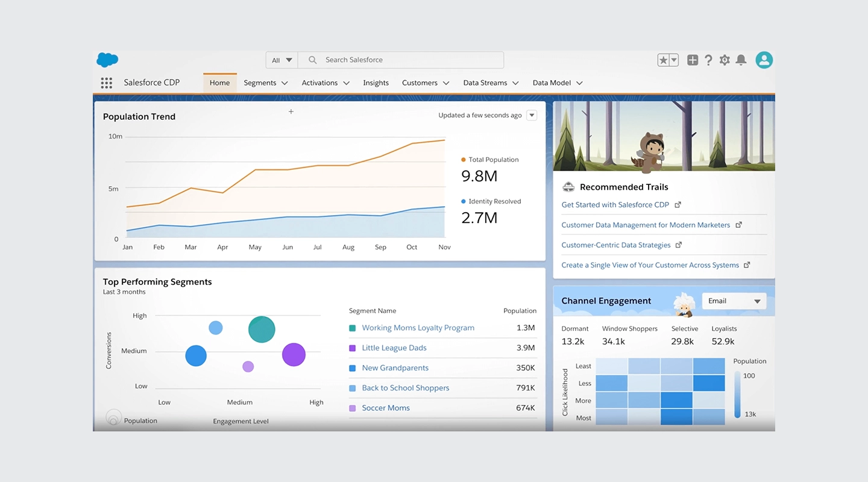Click the small lavender bubble in chart

[x=248, y=366]
